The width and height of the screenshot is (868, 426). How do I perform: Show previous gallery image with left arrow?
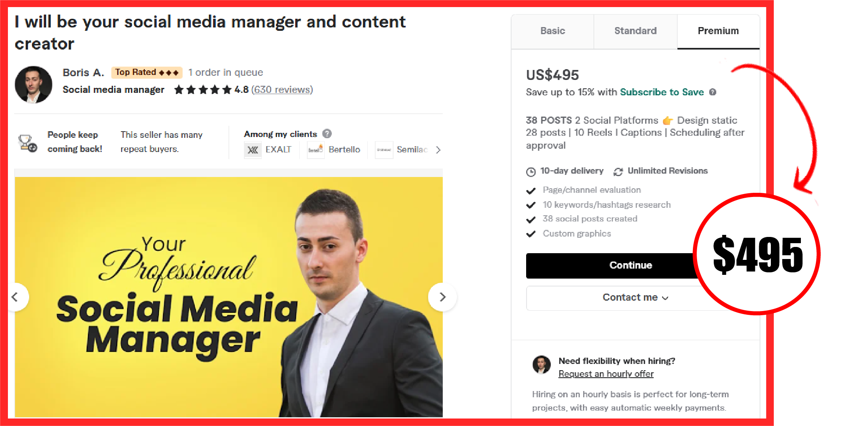coord(15,297)
